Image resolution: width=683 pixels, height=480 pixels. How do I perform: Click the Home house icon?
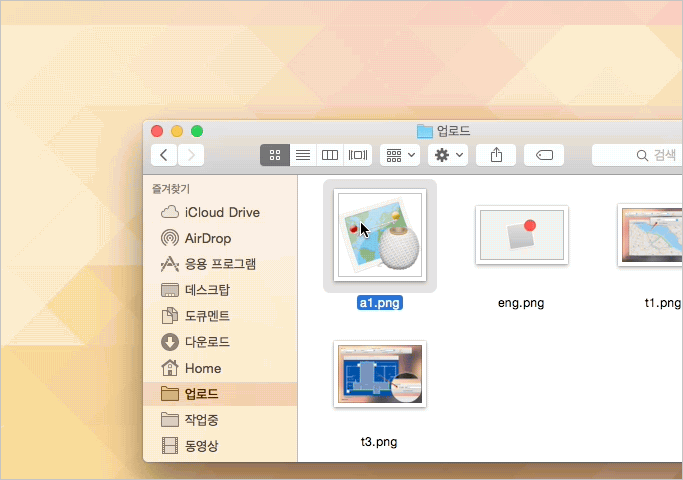170,368
